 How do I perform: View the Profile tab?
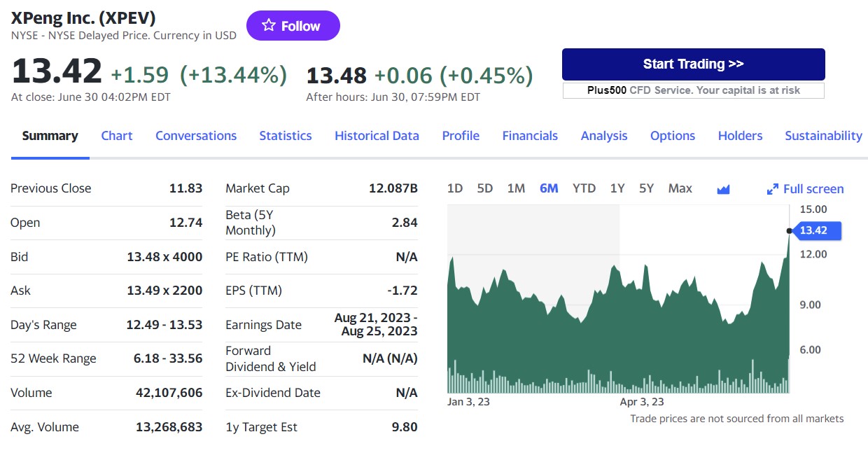pyautogui.click(x=461, y=136)
